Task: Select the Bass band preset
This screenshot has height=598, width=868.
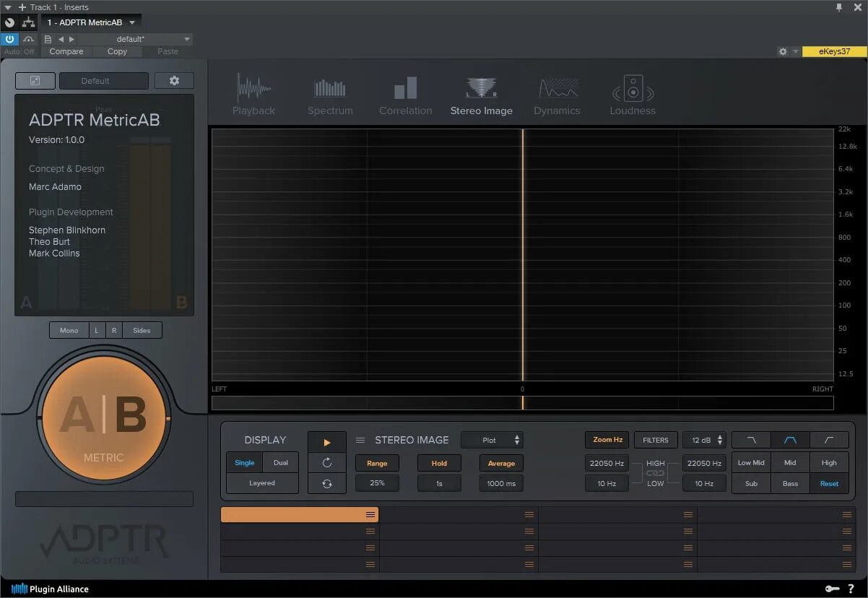Action: [x=790, y=483]
